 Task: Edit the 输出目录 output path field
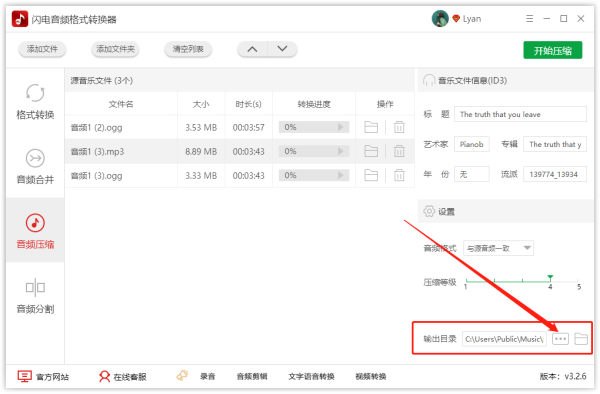pos(504,339)
